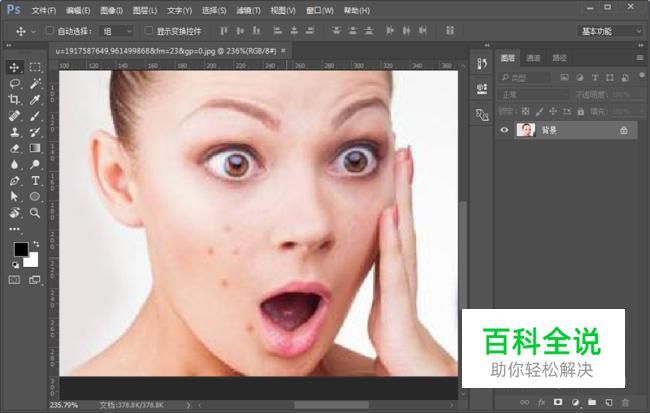Switch to the 通道 tab

click(534, 58)
